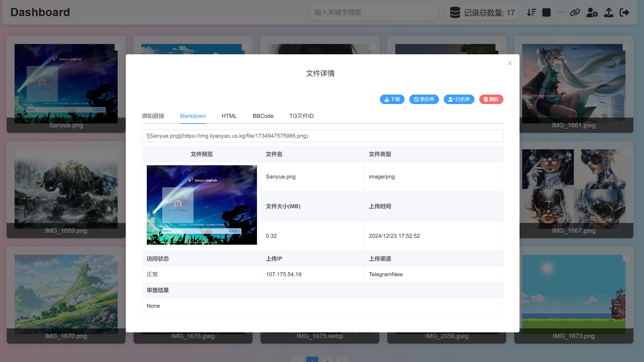Check the IMG_1670.png card checkbox
This screenshot has width=644, height=362.
(x=119, y=257)
